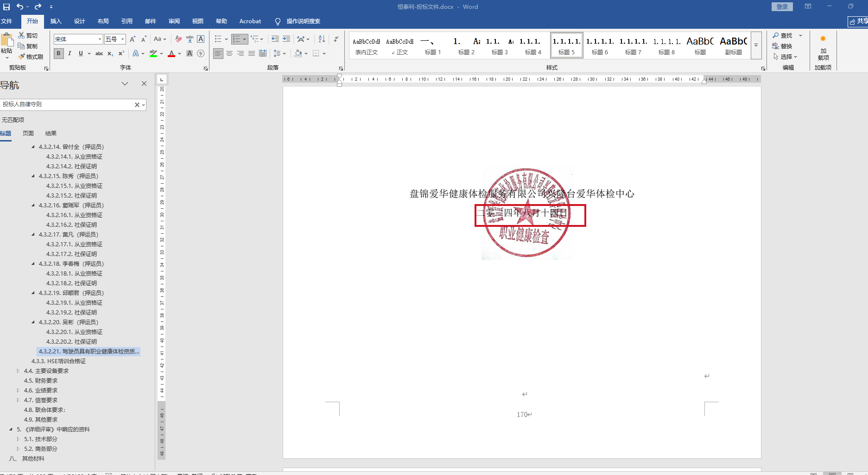Cut the selection with 剪切
The width and height of the screenshot is (868, 475).
point(28,35)
